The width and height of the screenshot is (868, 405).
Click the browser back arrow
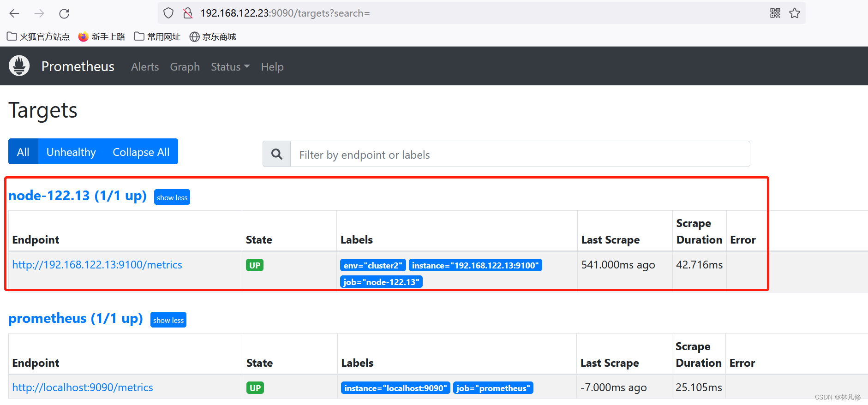(14, 13)
